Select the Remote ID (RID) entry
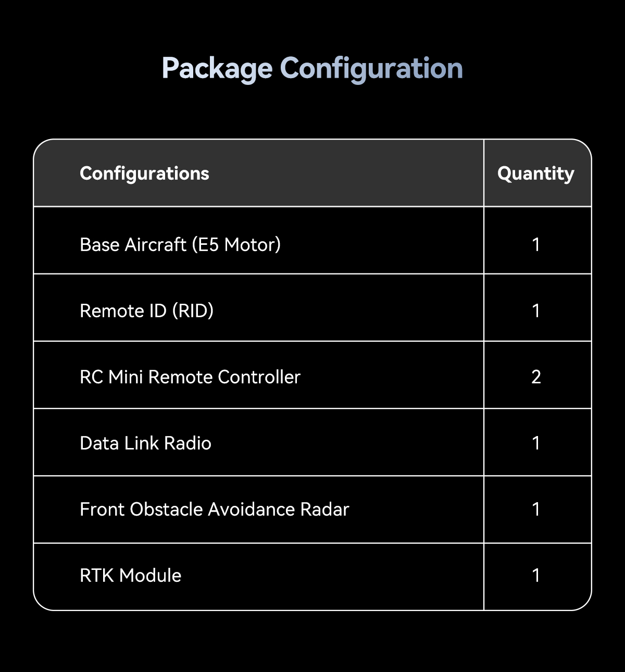The width and height of the screenshot is (625, 672). tap(146, 311)
